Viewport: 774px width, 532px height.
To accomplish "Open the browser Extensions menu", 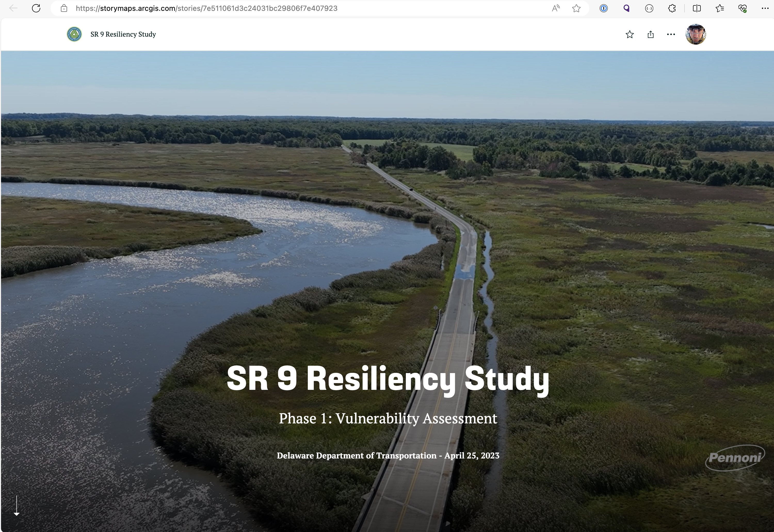I will click(672, 8).
